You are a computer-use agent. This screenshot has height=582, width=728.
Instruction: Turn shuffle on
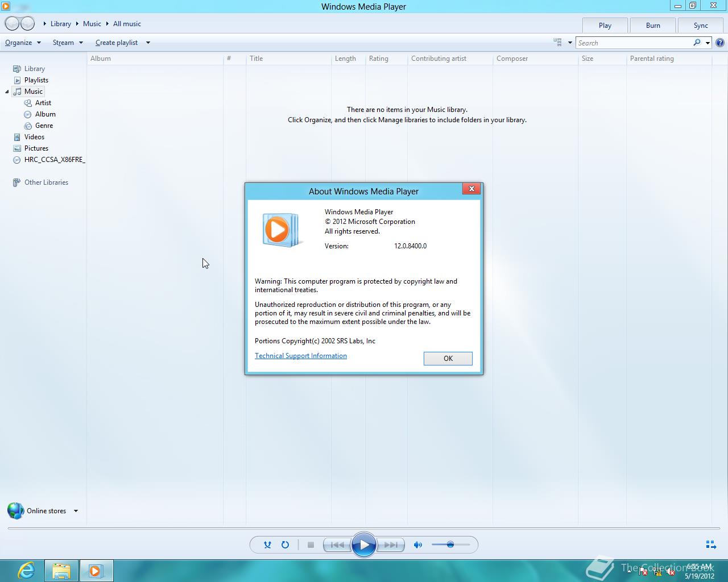(267, 544)
